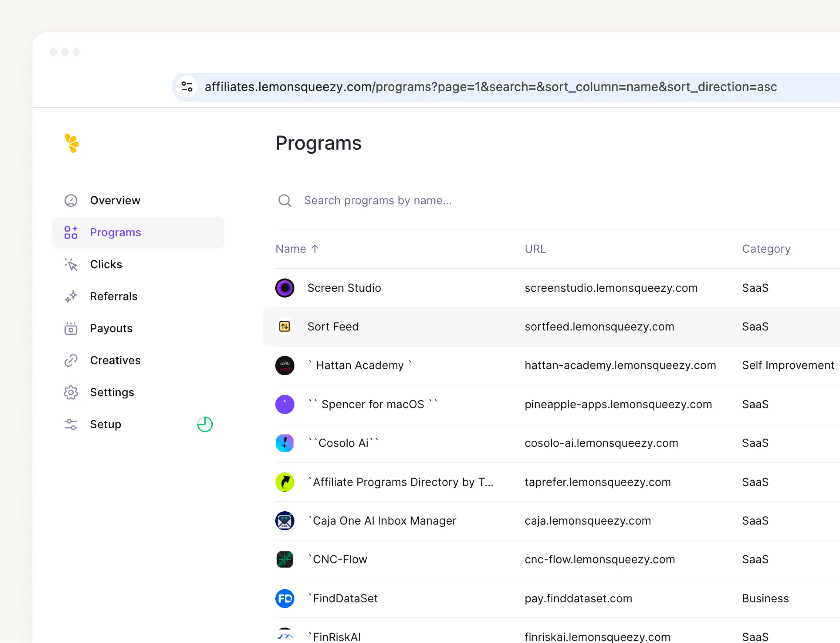Click the Settings gear icon
840x643 pixels.
[71, 392]
